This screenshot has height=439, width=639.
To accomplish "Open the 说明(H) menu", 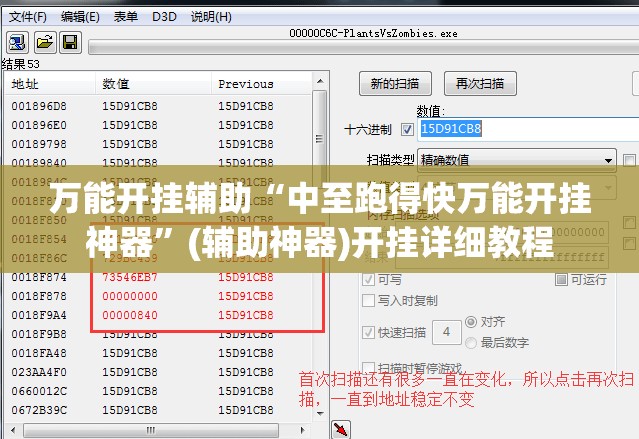I will tap(211, 17).
